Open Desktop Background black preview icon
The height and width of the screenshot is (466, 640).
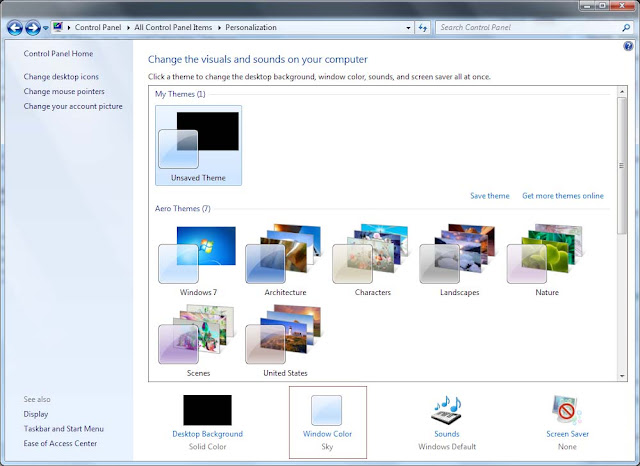(207, 410)
